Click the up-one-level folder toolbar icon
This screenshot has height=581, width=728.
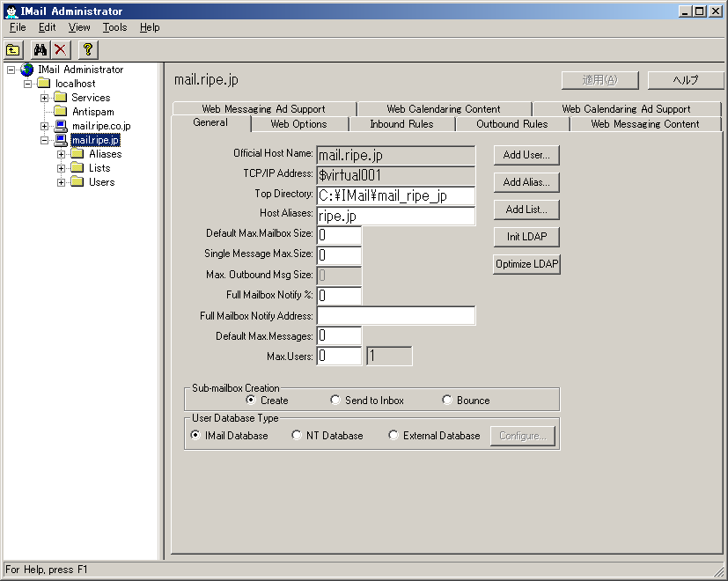coord(13,50)
